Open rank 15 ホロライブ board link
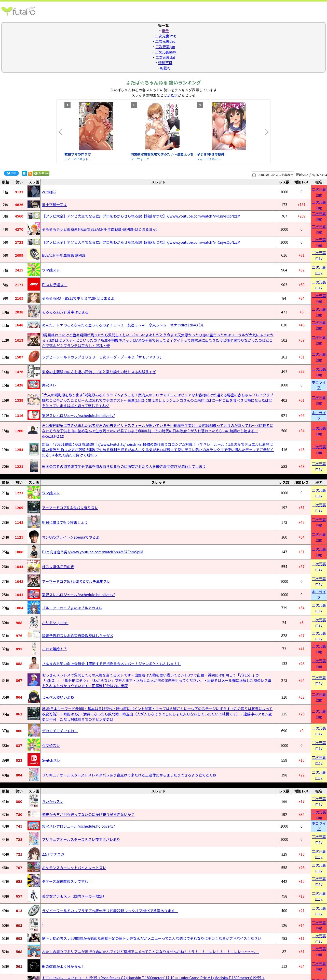 click(319, 385)
